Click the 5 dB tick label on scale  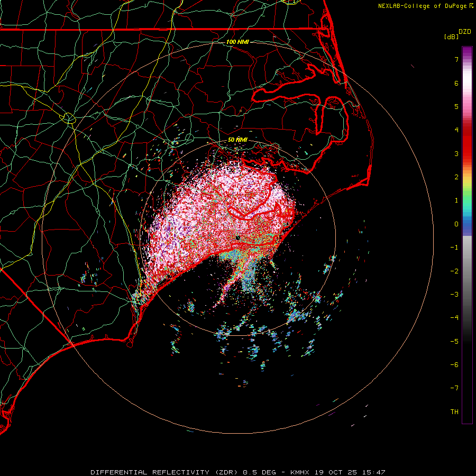[456, 106]
